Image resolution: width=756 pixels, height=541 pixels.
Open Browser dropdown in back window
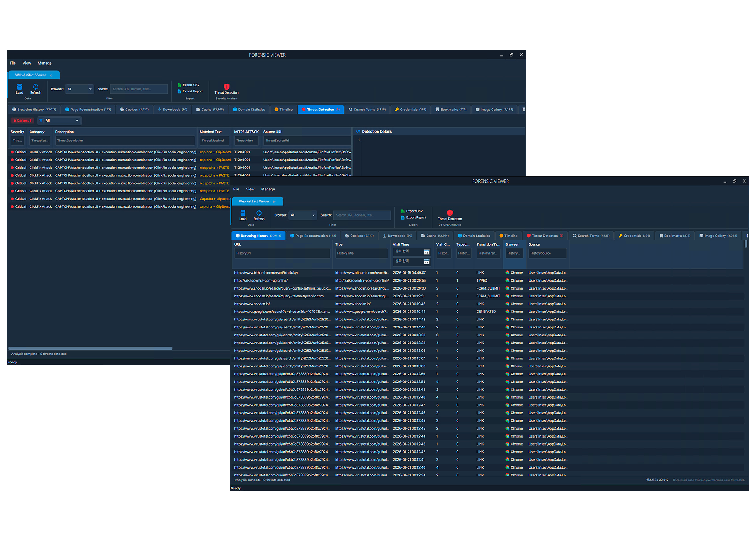click(x=80, y=89)
